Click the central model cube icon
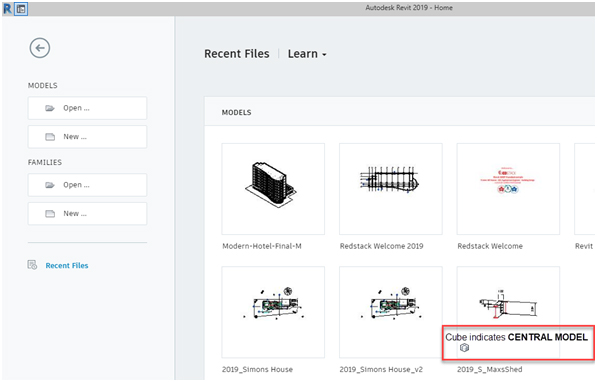597x382 pixels. pos(464,347)
